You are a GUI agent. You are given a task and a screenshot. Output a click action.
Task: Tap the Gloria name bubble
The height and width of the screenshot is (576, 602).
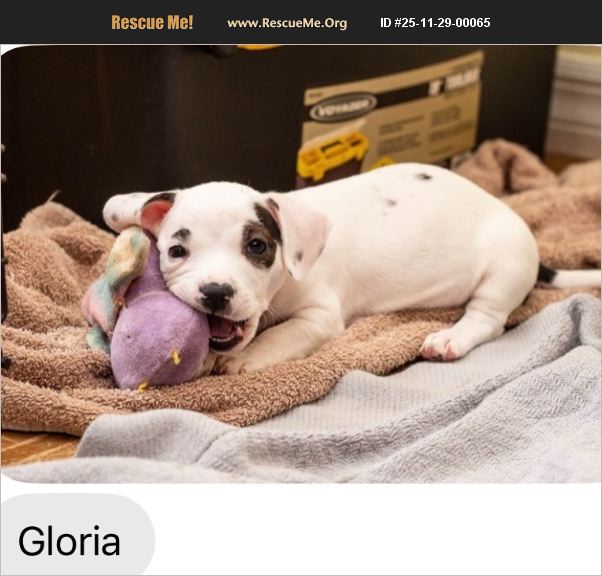(77, 536)
